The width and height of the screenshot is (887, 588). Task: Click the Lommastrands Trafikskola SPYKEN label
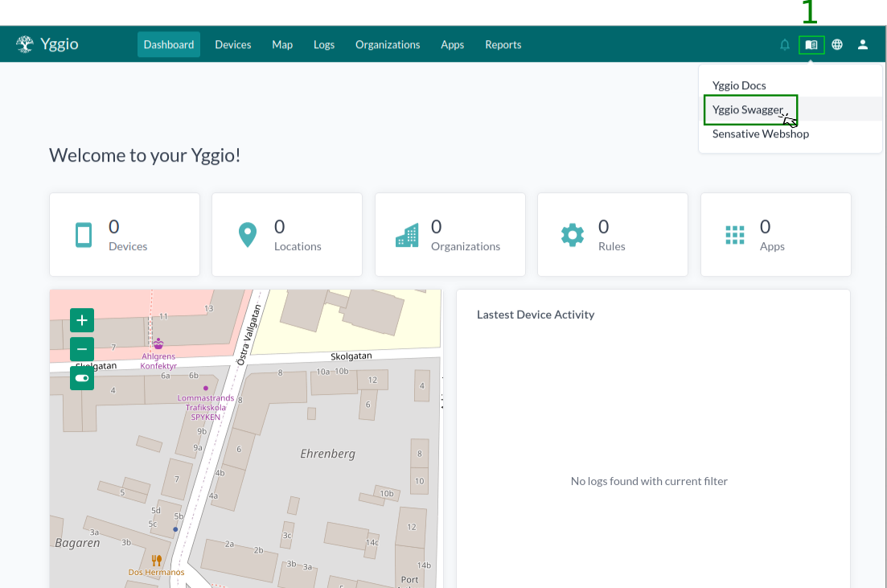205,408
